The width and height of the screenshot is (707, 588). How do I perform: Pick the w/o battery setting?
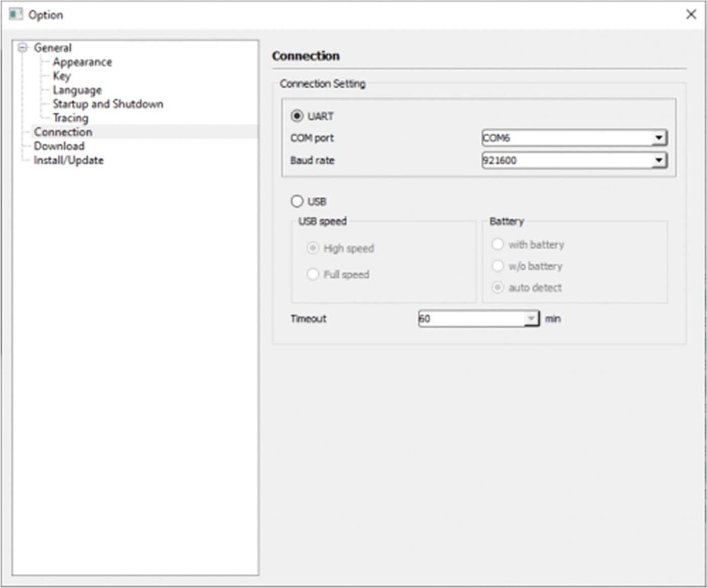(x=497, y=266)
